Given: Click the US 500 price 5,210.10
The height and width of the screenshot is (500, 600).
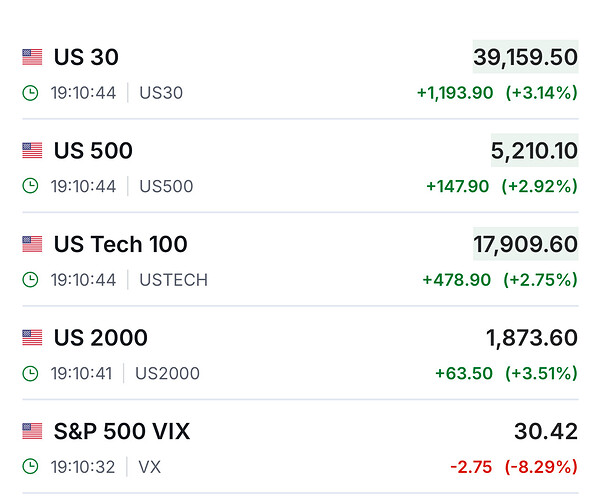Looking at the screenshot, I should (x=534, y=151).
